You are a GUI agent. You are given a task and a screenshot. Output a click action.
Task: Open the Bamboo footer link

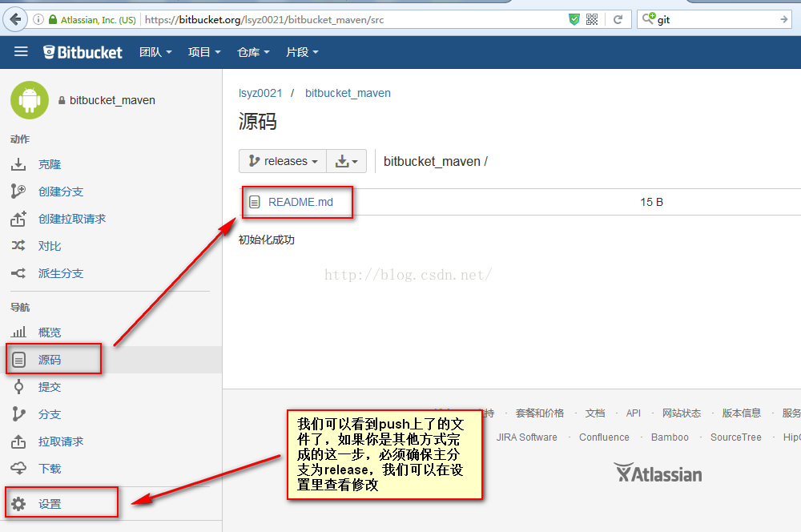tap(670, 437)
